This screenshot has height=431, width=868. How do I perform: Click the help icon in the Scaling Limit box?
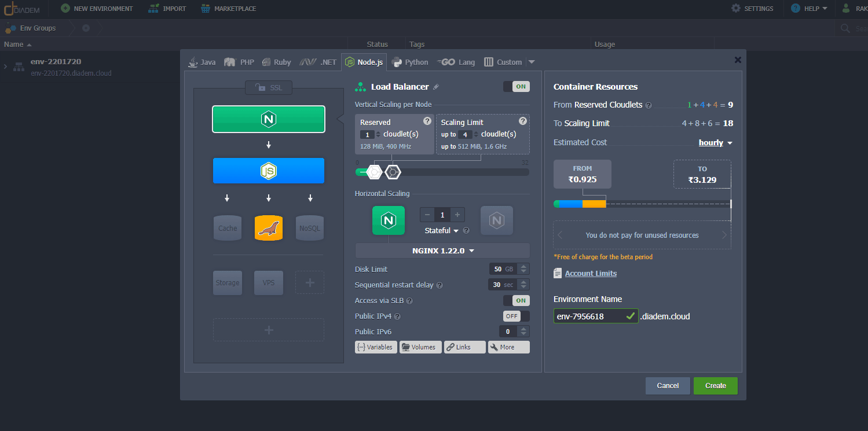pos(523,121)
